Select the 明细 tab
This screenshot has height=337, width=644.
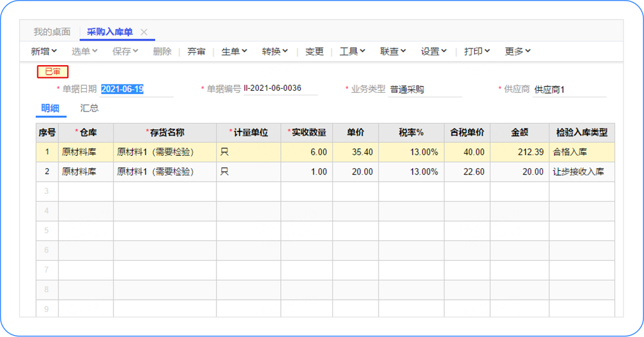pos(51,108)
